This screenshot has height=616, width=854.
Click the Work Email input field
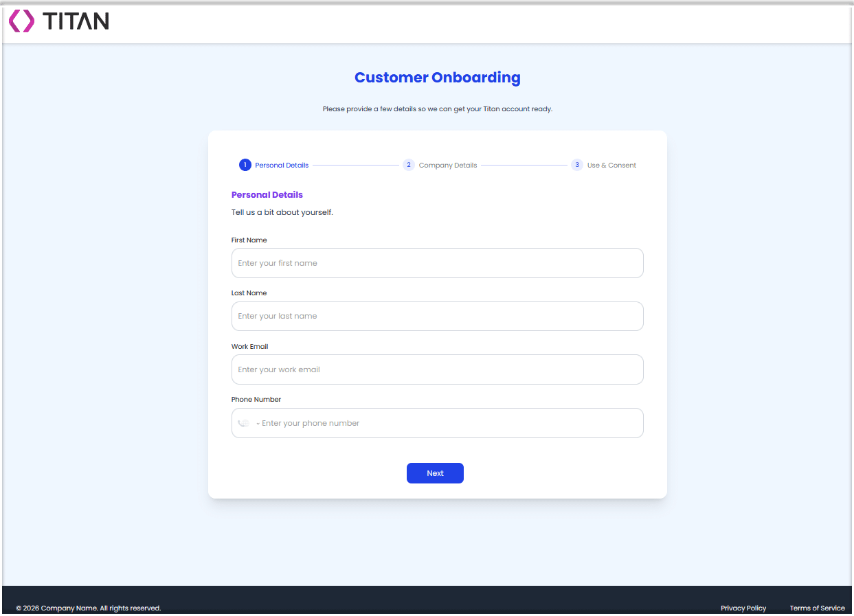click(x=437, y=369)
